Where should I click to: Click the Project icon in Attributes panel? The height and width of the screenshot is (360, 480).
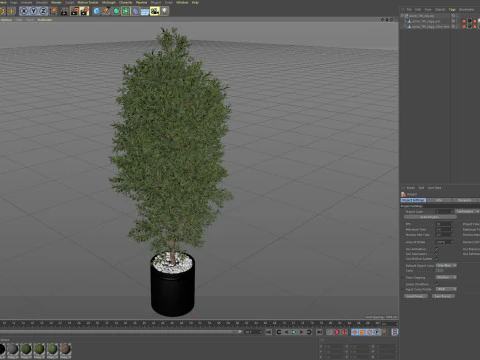click(x=403, y=194)
